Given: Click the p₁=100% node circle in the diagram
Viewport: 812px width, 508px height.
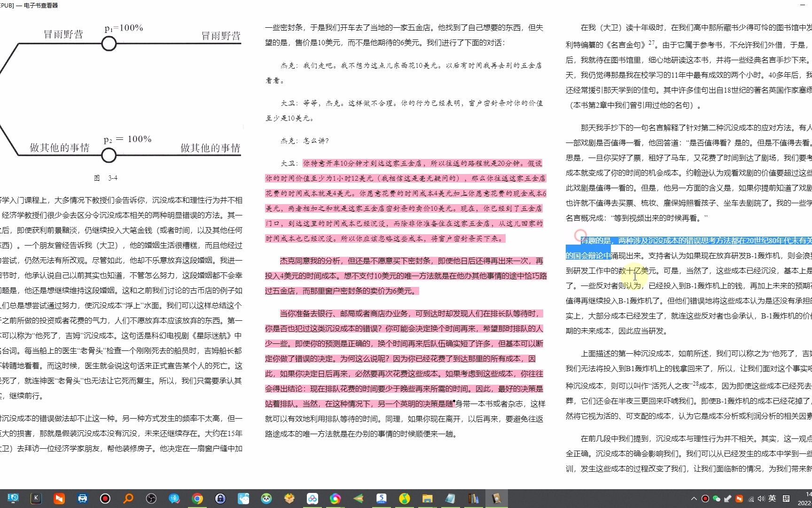Looking at the screenshot, I should (109, 44).
